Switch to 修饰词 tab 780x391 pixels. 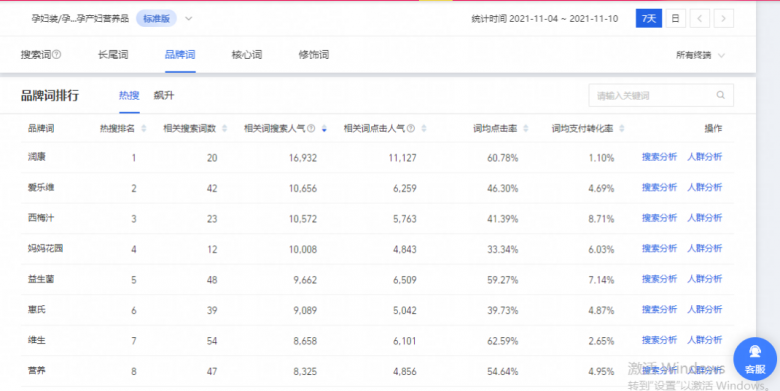(313, 55)
